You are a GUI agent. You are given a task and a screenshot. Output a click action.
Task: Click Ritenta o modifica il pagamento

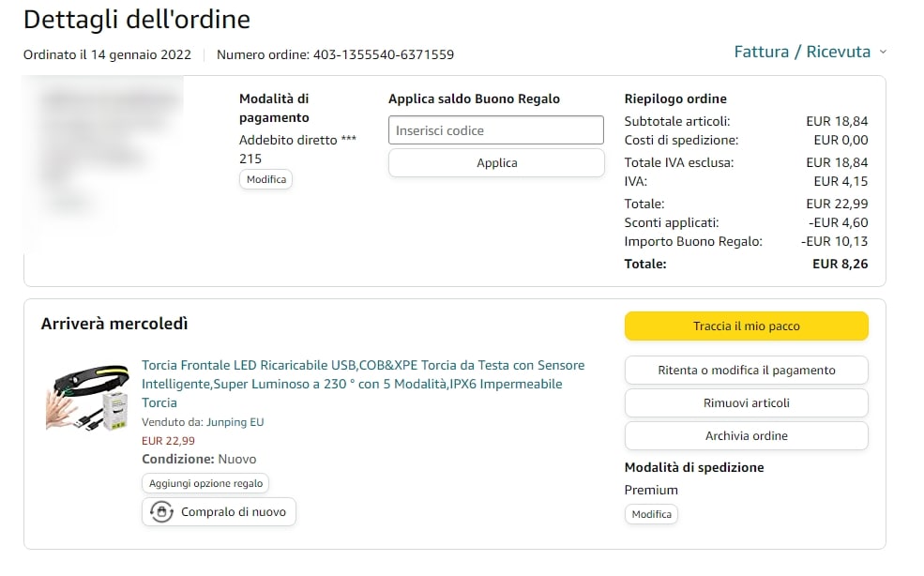point(746,370)
